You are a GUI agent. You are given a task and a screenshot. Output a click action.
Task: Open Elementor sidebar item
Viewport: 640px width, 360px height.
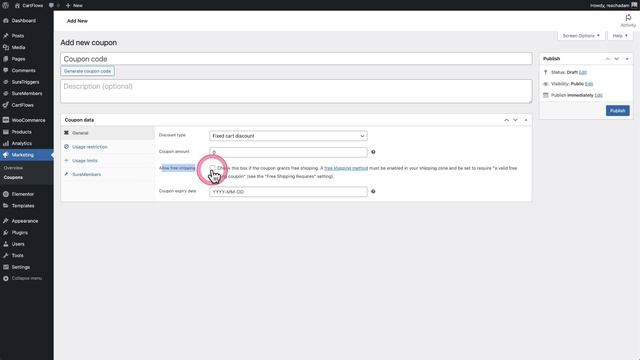point(22,194)
